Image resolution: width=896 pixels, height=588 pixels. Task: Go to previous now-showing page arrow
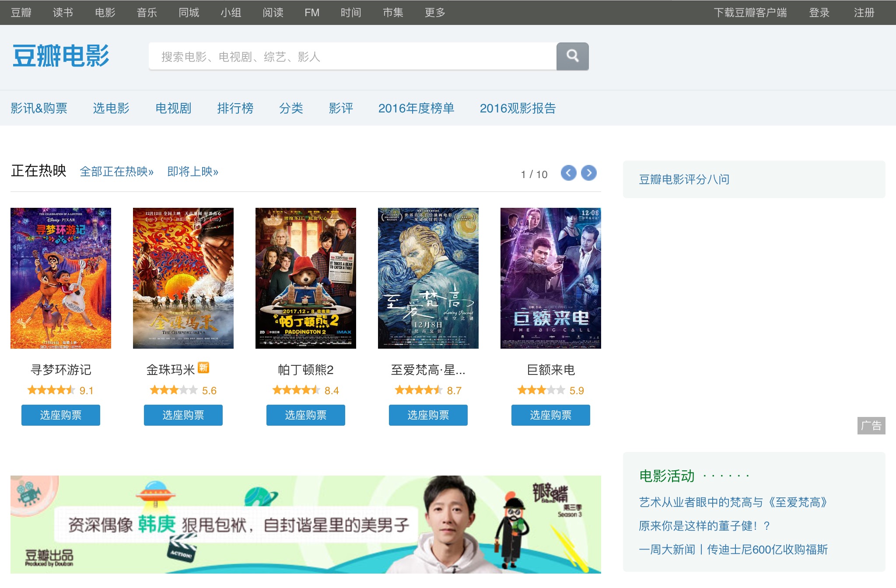[x=568, y=173]
